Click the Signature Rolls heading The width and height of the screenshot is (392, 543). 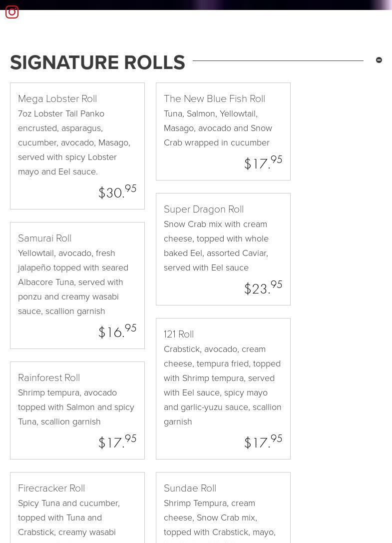[x=97, y=62]
